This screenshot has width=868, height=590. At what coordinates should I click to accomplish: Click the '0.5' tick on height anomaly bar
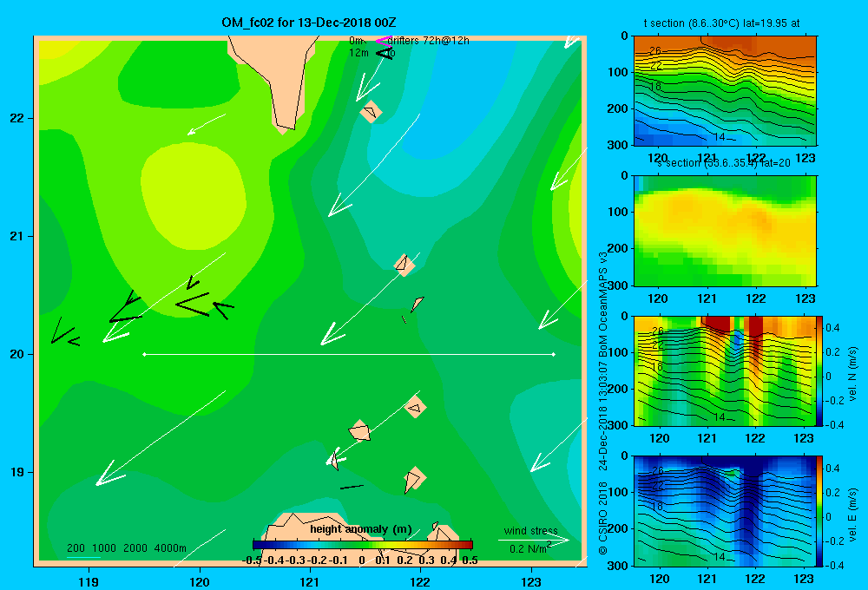pos(470,560)
